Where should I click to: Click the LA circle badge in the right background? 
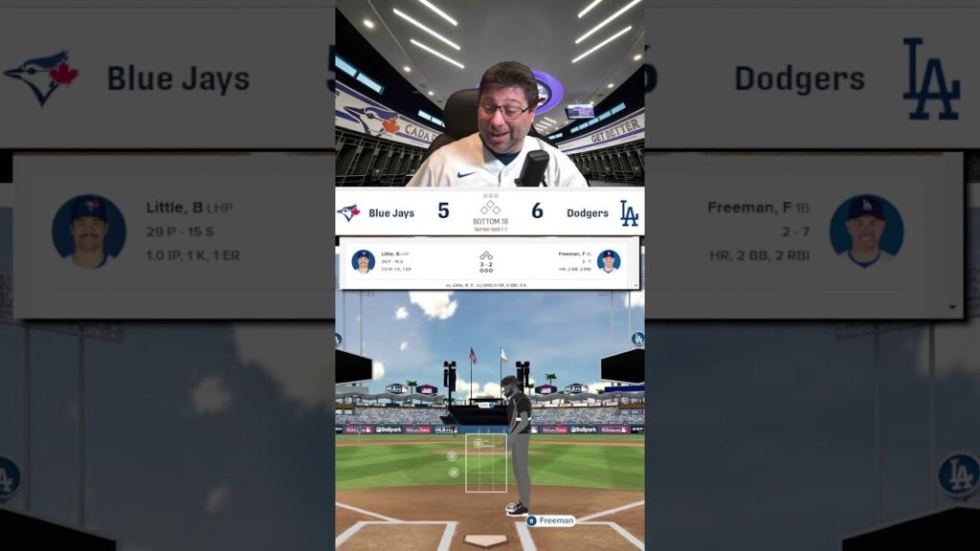tap(959, 474)
